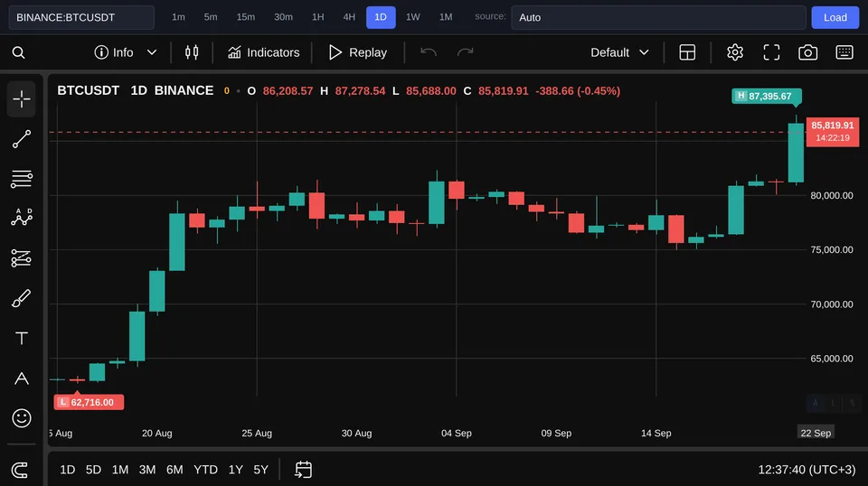Click the BINANCE:BTCUSDT symbol field
The image size is (868, 486).
(x=81, y=18)
